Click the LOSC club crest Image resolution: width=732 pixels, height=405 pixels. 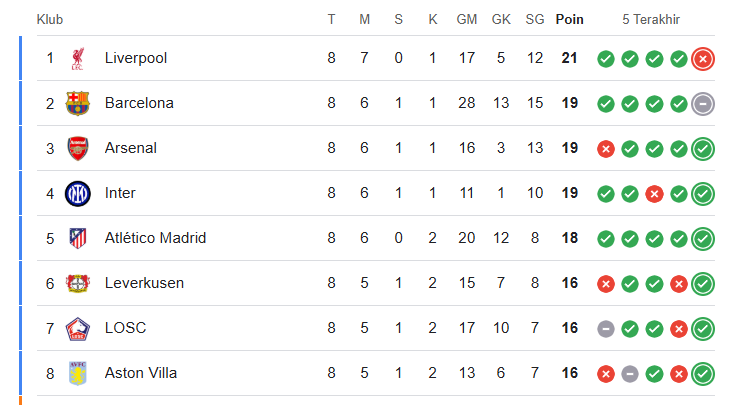coord(77,328)
